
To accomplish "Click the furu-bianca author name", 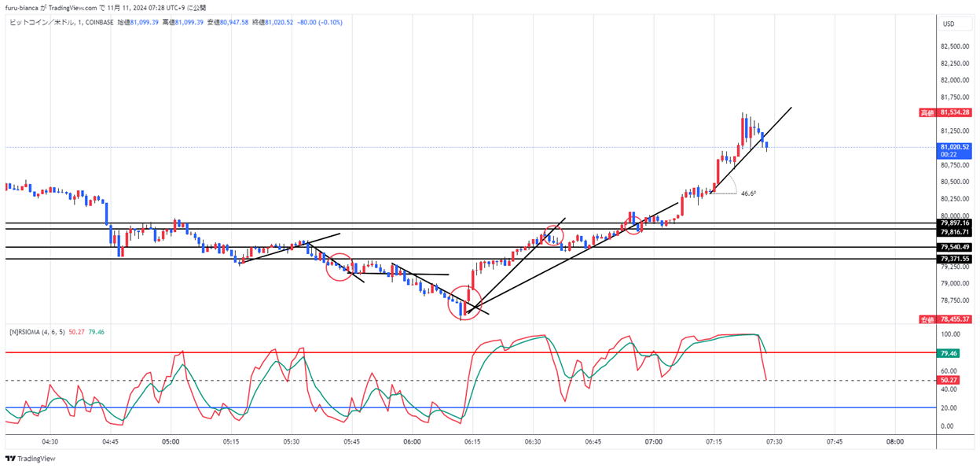I will 24,7.
